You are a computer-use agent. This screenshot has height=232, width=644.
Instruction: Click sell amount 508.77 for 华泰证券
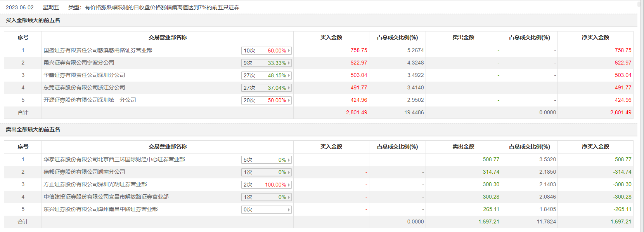coord(491,159)
